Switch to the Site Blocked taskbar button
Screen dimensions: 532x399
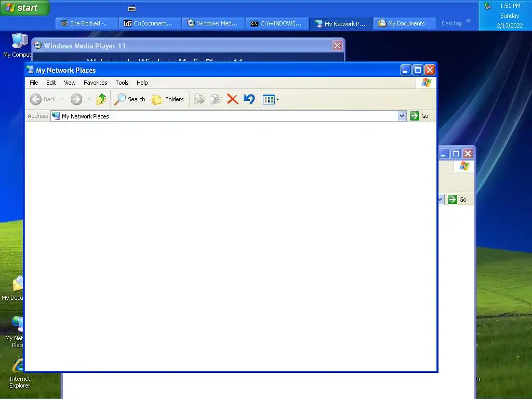click(87, 23)
